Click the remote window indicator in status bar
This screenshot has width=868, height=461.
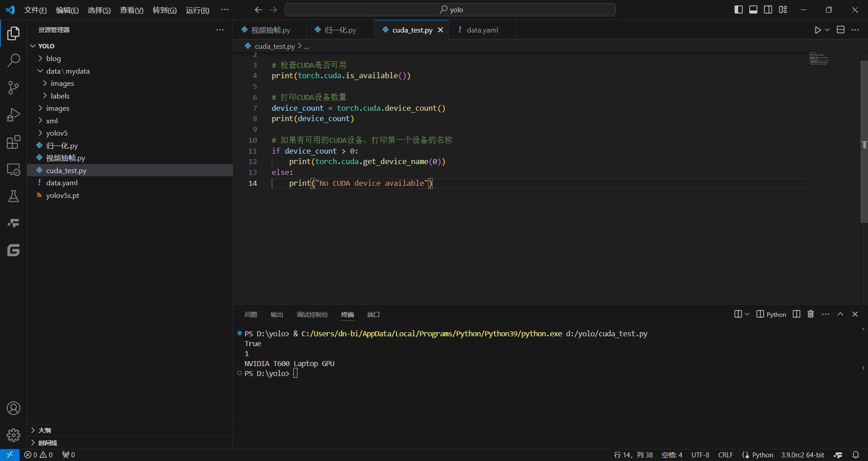pyautogui.click(x=9, y=455)
